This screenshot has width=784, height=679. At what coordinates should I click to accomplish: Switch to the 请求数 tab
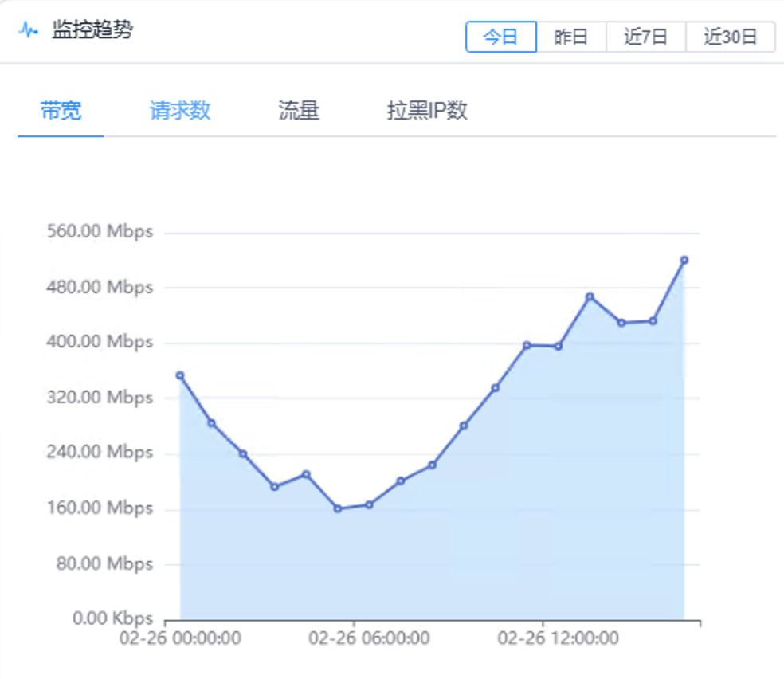[180, 111]
